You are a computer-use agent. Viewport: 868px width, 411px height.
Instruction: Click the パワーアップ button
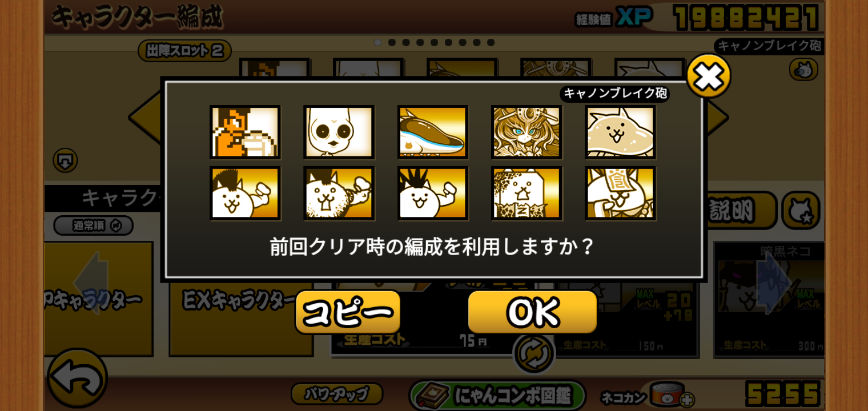coord(337,393)
